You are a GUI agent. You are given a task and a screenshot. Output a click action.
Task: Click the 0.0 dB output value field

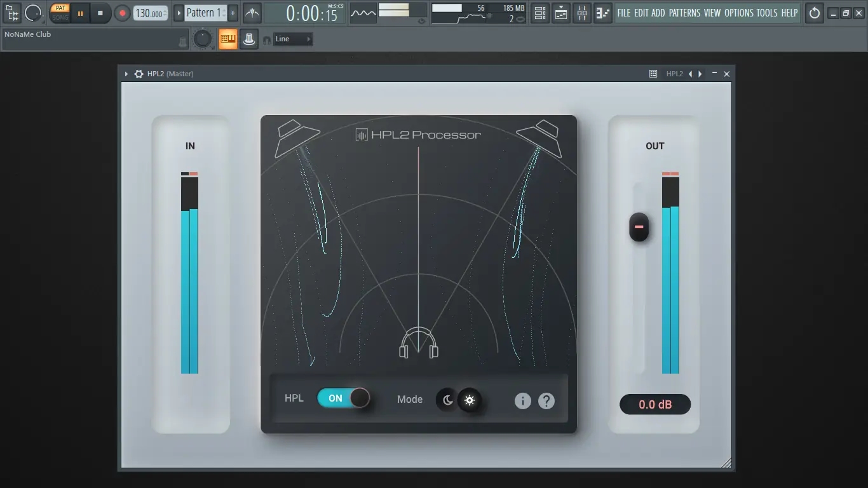click(655, 405)
